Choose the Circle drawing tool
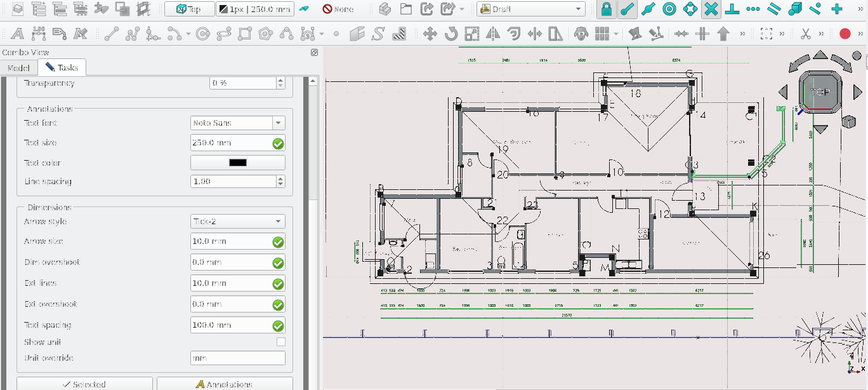Image resolution: width=868 pixels, height=390 pixels. (203, 34)
